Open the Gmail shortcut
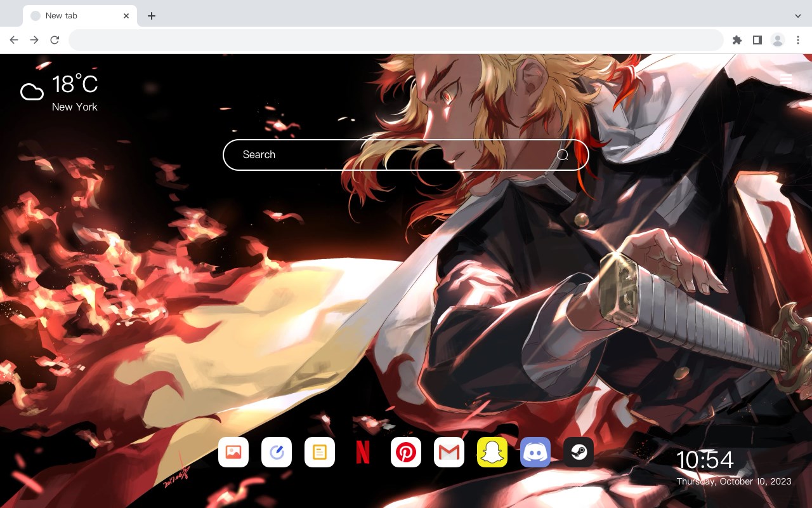Image resolution: width=812 pixels, height=508 pixels. (x=449, y=452)
